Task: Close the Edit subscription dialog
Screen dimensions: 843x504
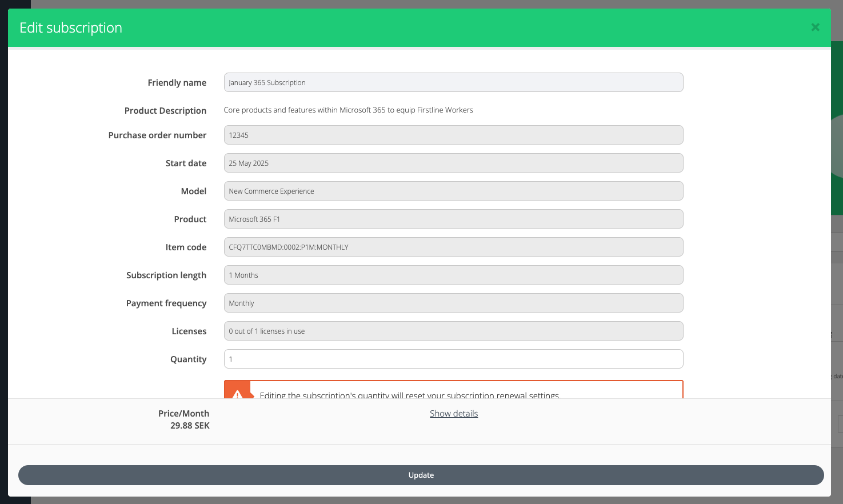Action: pos(815,27)
